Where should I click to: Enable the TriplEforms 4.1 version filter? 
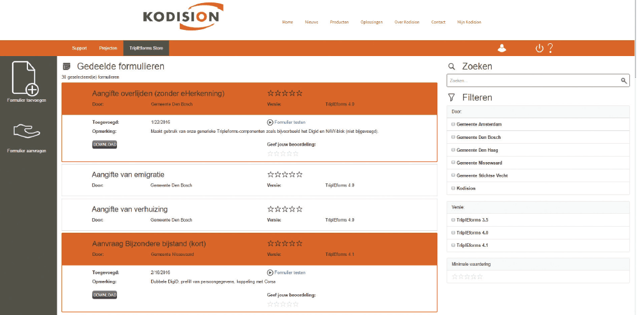point(453,245)
